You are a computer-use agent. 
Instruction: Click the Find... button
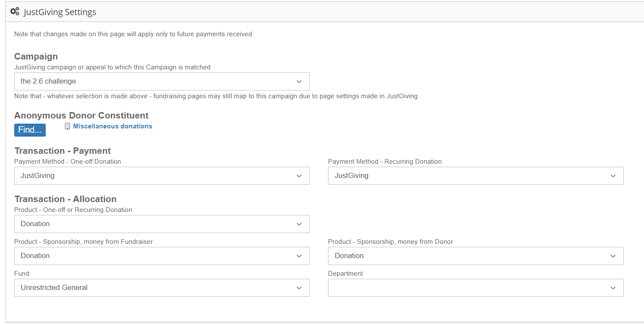[30, 130]
